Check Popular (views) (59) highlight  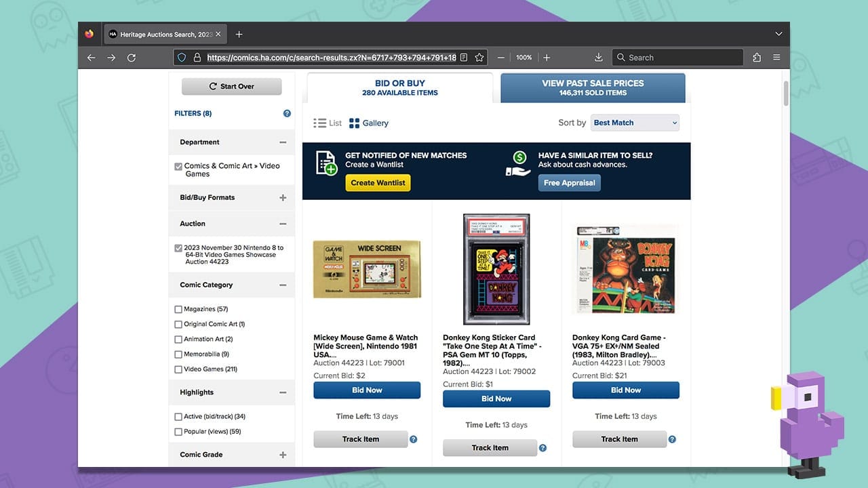tap(178, 432)
